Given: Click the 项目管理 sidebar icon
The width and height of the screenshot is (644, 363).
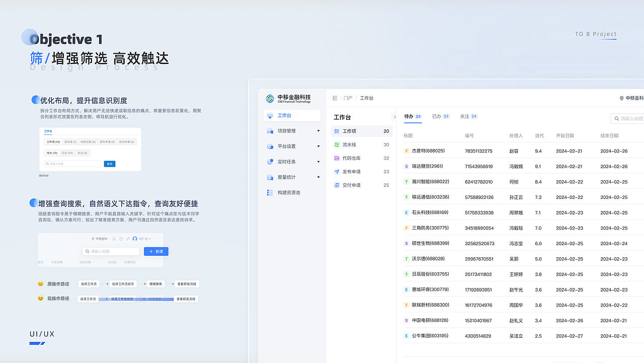Looking at the screenshot, I should point(270,131).
